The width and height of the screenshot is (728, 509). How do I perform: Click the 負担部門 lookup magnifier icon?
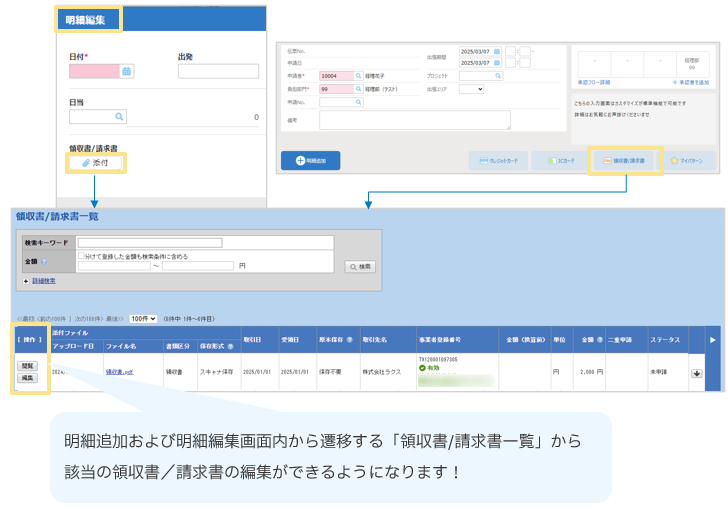click(357, 89)
